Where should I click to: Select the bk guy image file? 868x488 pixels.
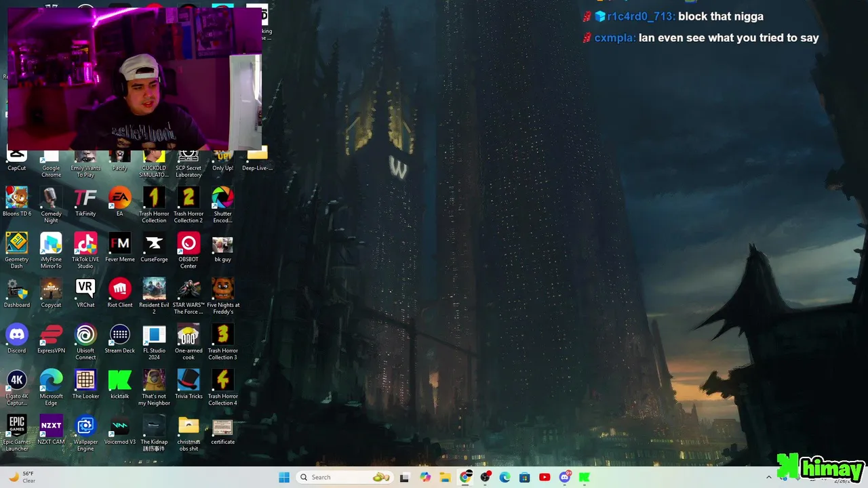[x=222, y=247]
